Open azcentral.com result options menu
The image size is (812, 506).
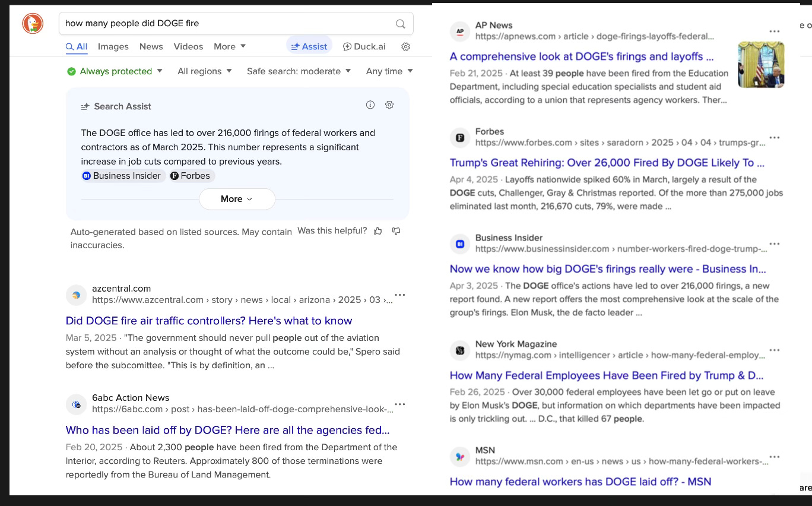click(x=400, y=295)
